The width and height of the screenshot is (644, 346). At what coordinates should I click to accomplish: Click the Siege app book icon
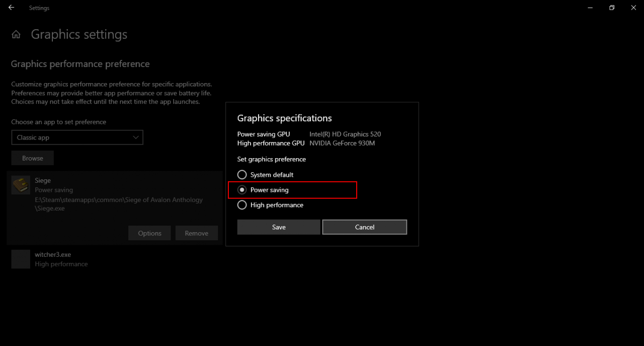(21, 185)
